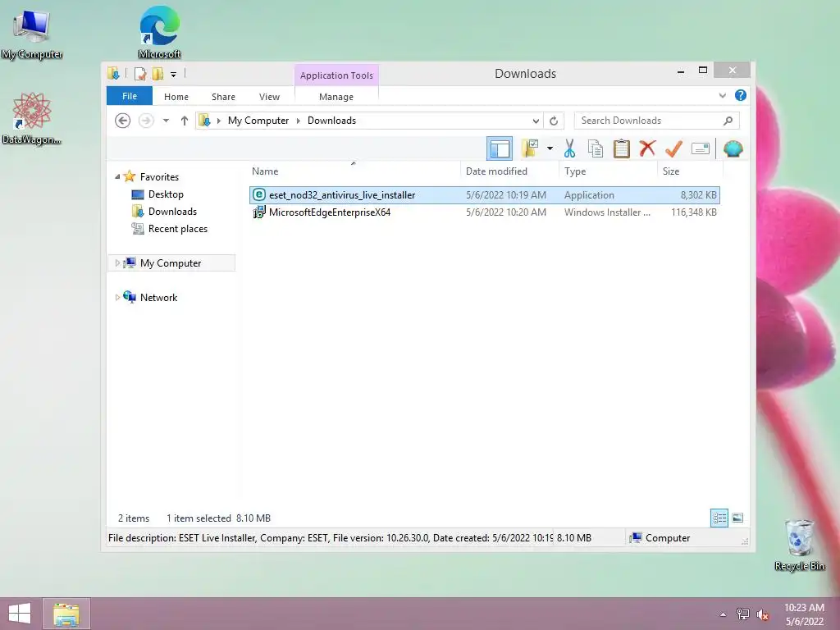Viewport: 840px width, 630px height.
Task: Open the folder options dropdown arrow
Action: [550, 148]
